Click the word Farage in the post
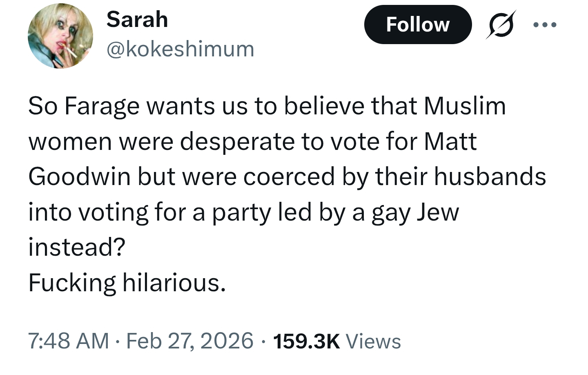 (102, 107)
